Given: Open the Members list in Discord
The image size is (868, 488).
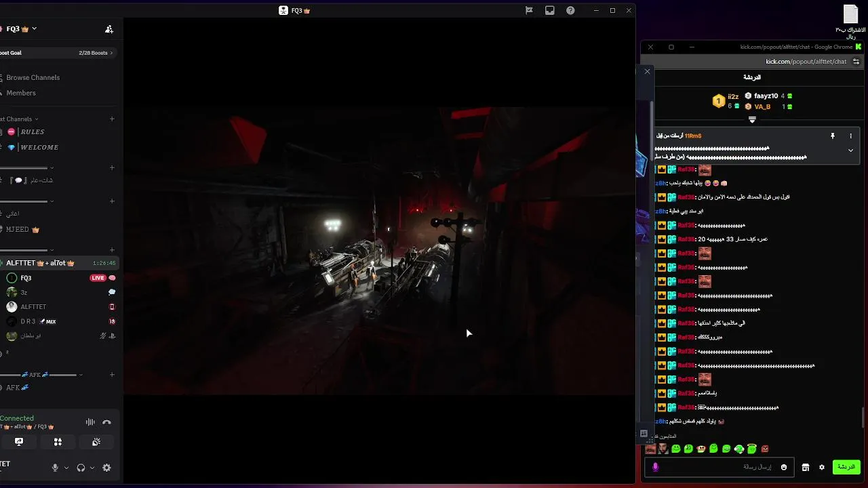Looking at the screenshot, I should click(21, 93).
